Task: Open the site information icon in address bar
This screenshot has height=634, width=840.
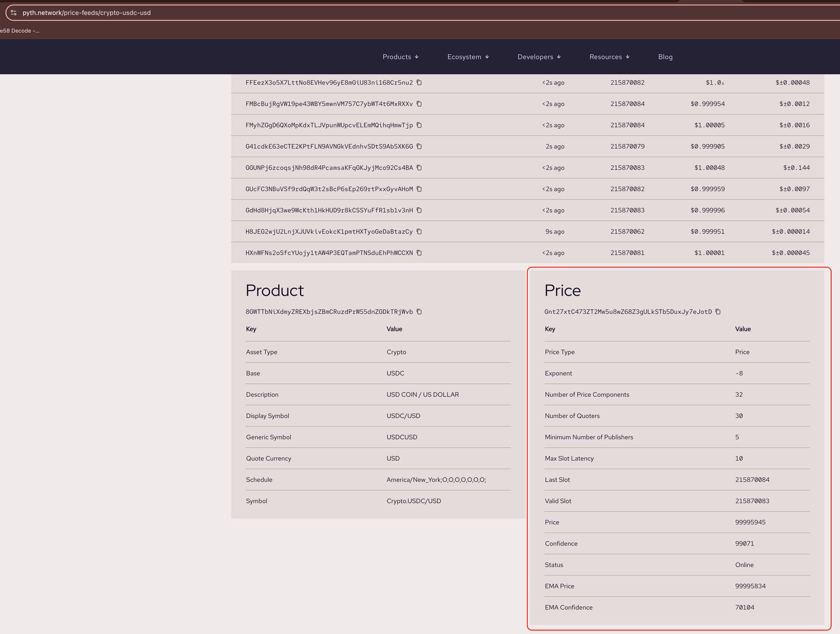Action: (14, 13)
